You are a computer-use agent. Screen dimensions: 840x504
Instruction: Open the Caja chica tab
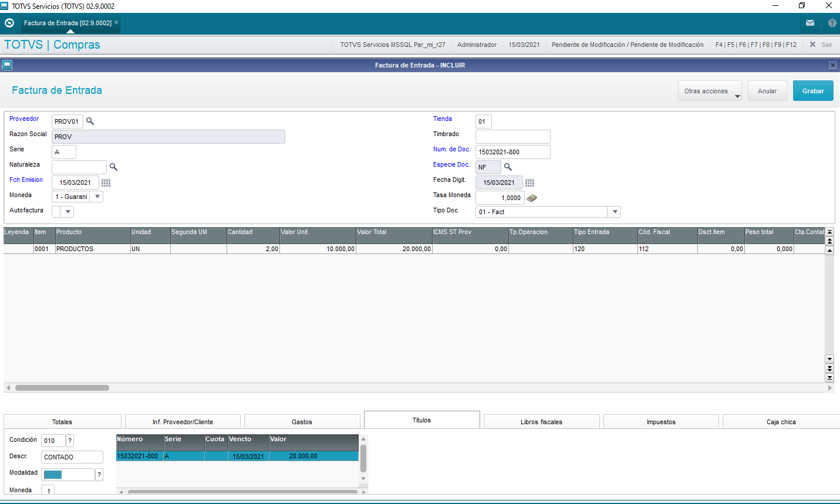(x=781, y=422)
